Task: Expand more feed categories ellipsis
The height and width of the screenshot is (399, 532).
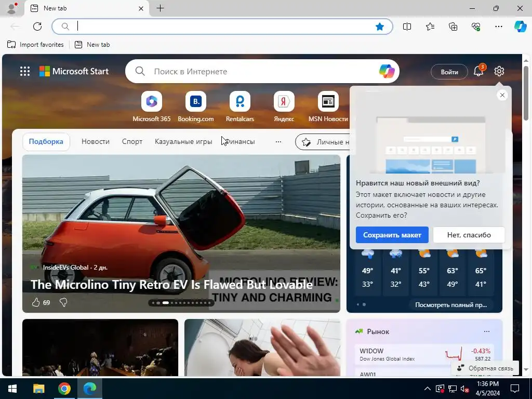Action: 278,142
